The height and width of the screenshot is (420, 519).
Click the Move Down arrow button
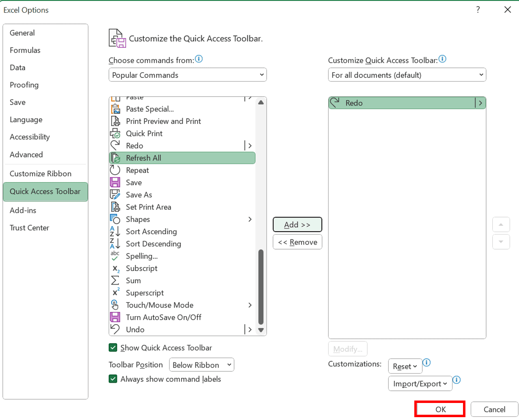coord(501,242)
